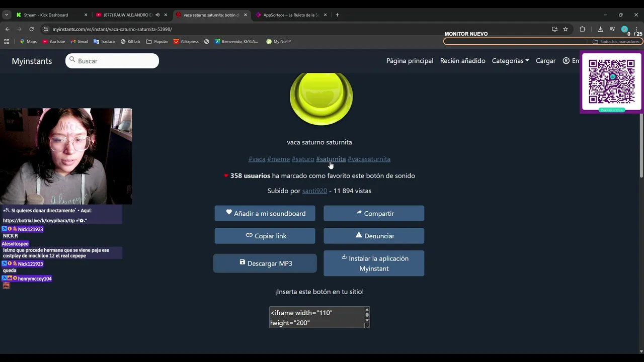Click the browser back arrow
Viewport: 644px width, 362px height.
point(7,29)
